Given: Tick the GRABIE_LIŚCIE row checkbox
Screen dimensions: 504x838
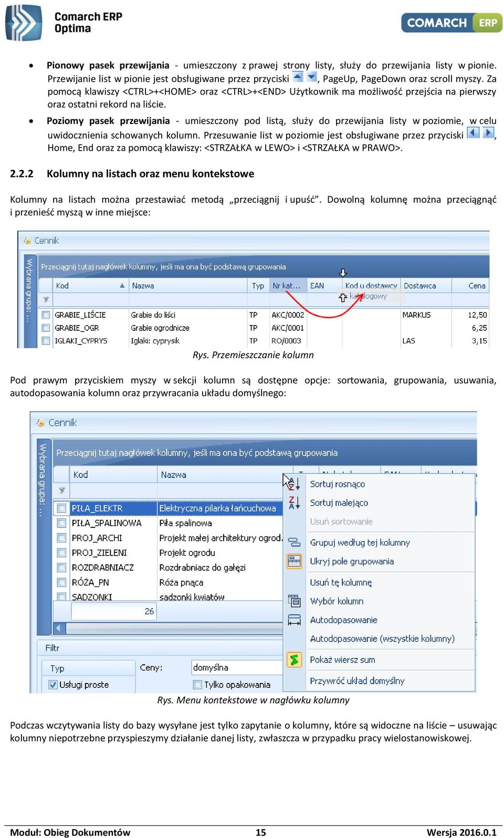Looking at the screenshot, I should tap(46, 315).
